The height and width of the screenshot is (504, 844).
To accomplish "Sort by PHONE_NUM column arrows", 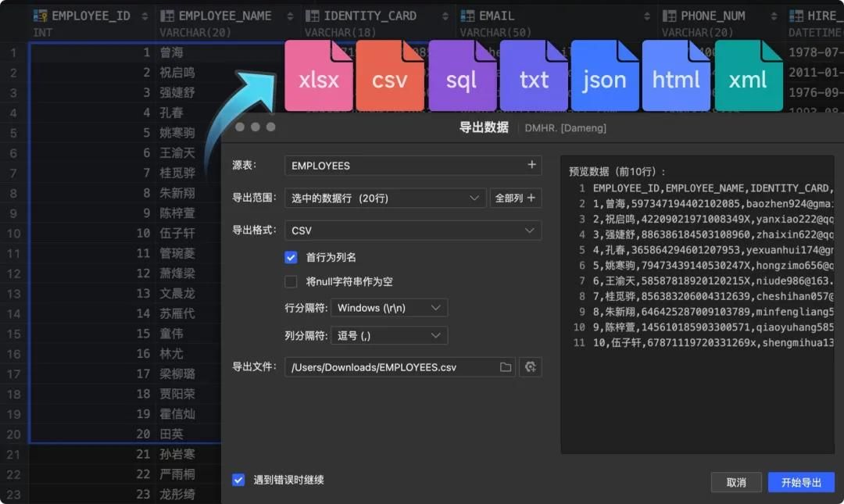I will click(x=774, y=16).
